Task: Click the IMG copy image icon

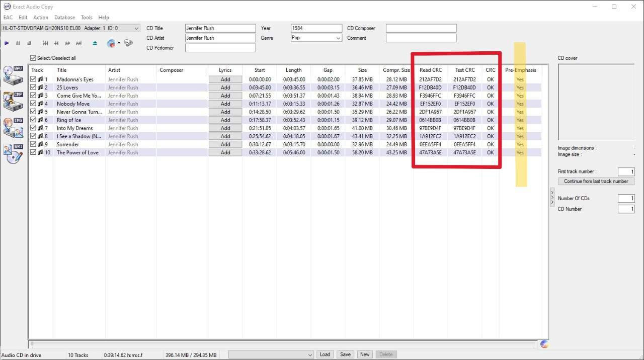Action: point(13,127)
